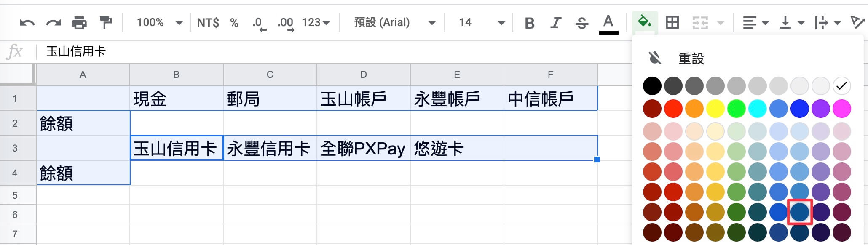Image resolution: width=868 pixels, height=245 pixels.
Task: Click the text rotation icon
Action: pos(858,23)
